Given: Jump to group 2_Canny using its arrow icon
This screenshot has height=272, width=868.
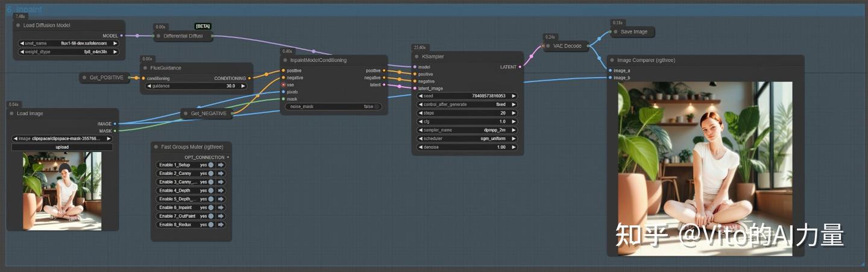Looking at the screenshot, I should pos(221,173).
